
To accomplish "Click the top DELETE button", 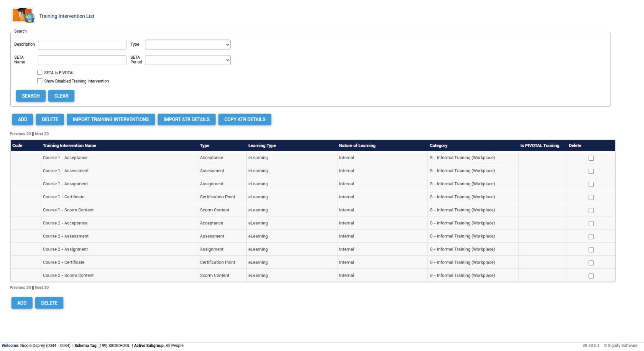I will coord(50,119).
